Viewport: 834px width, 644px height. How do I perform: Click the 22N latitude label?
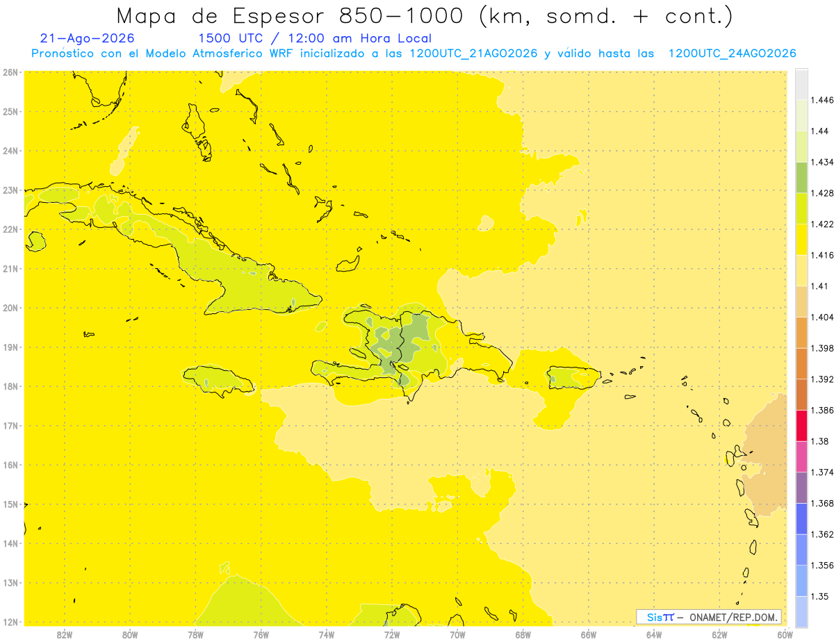click(10, 229)
